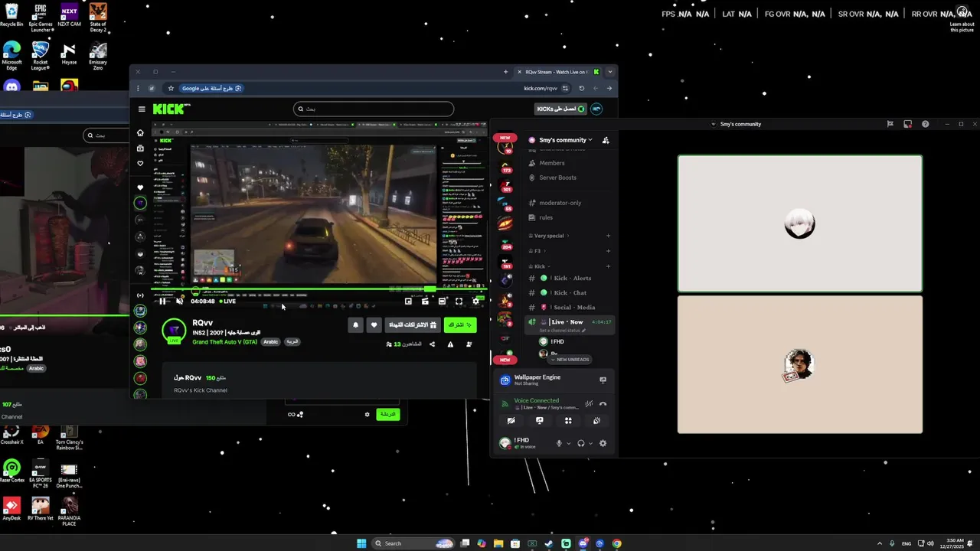Deafen Discord with the headphones icon
The image size is (980, 551).
coord(581,444)
